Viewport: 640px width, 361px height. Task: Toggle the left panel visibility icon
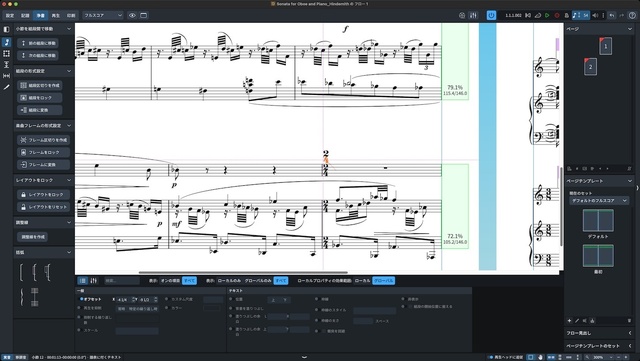click(x=7, y=29)
